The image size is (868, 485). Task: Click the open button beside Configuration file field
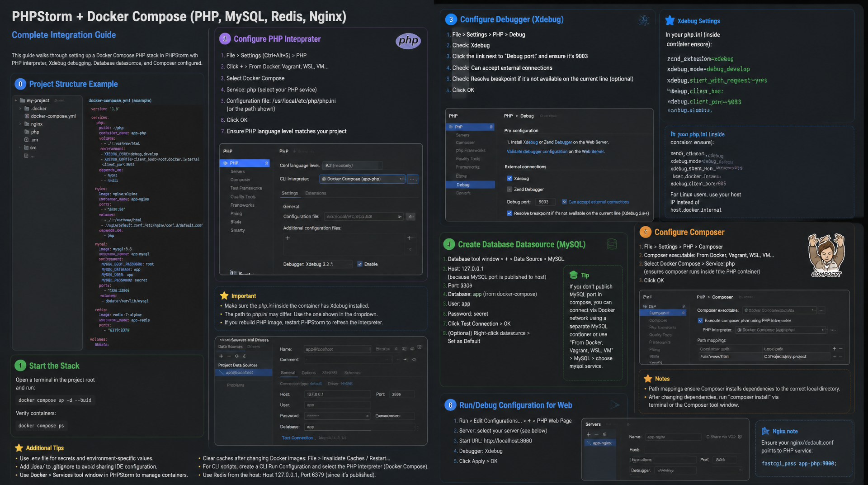point(410,217)
